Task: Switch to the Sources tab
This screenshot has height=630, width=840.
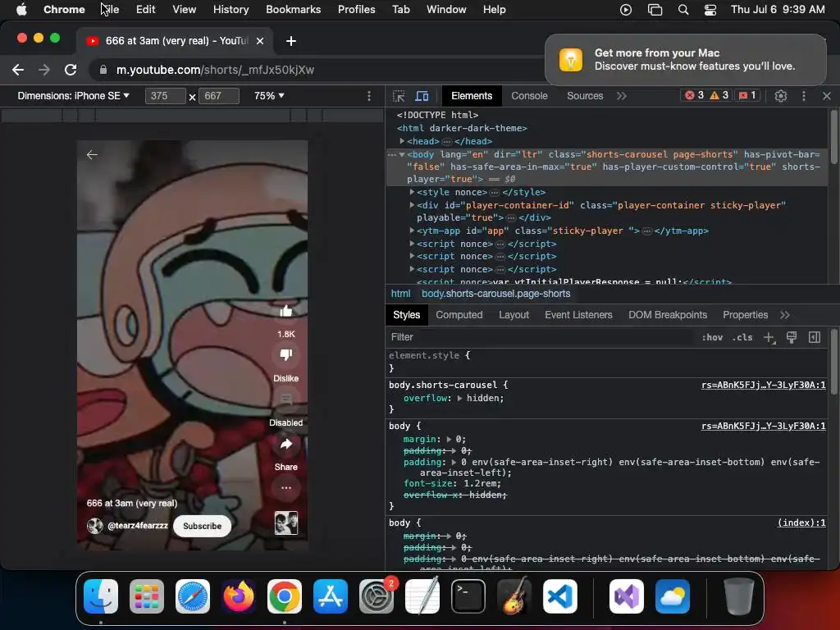Action: coord(585,96)
